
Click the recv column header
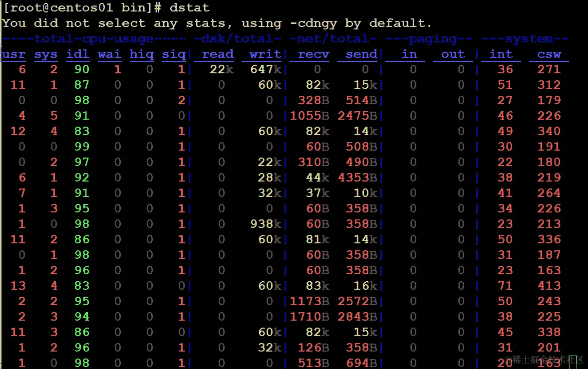[313, 54]
